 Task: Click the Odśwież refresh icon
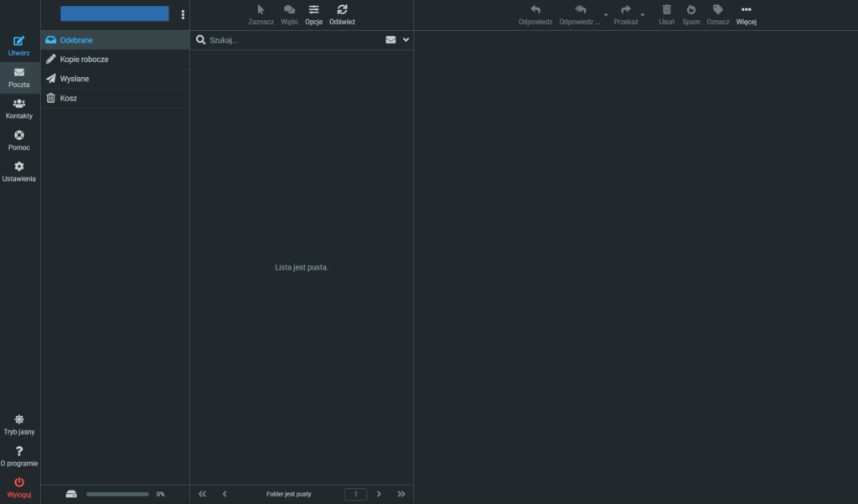coord(342,10)
